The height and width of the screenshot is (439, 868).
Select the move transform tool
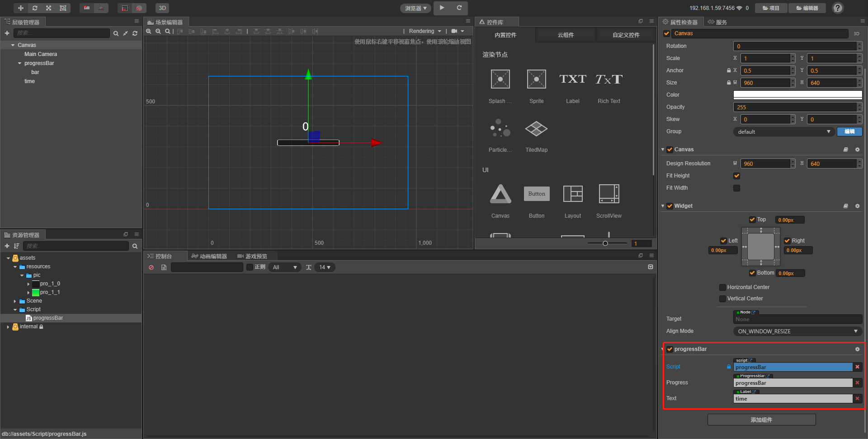click(20, 8)
